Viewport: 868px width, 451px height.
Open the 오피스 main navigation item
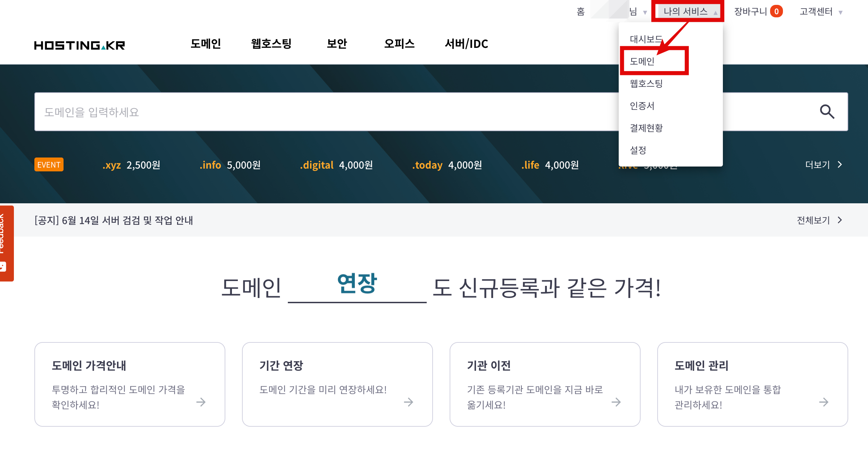tap(399, 44)
